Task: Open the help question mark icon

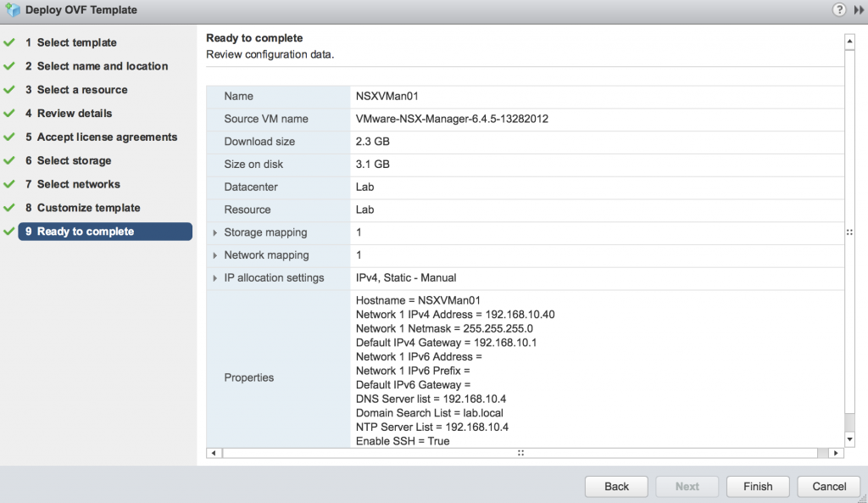Action: coord(838,9)
